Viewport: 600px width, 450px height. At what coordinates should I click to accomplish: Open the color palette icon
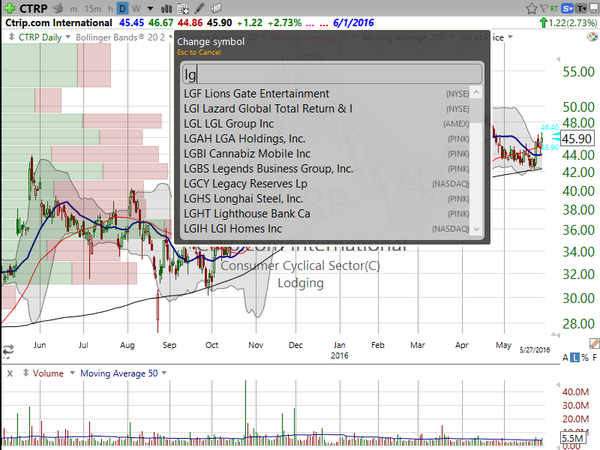tap(592, 37)
